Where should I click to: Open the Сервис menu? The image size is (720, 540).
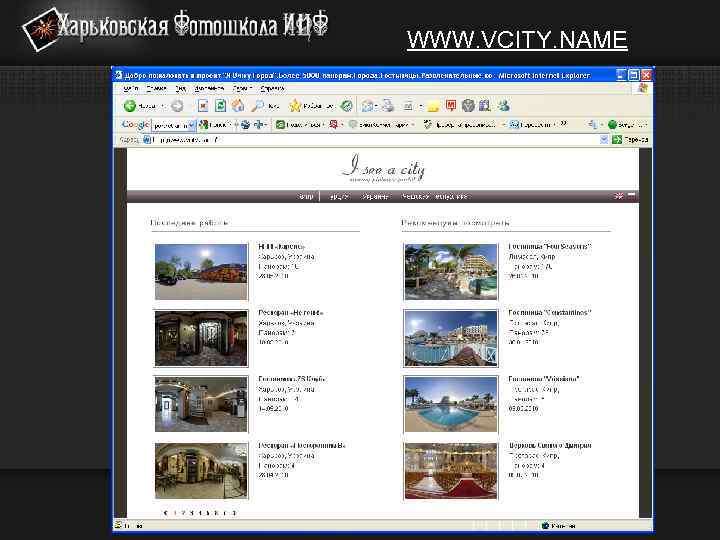click(242, 88)
